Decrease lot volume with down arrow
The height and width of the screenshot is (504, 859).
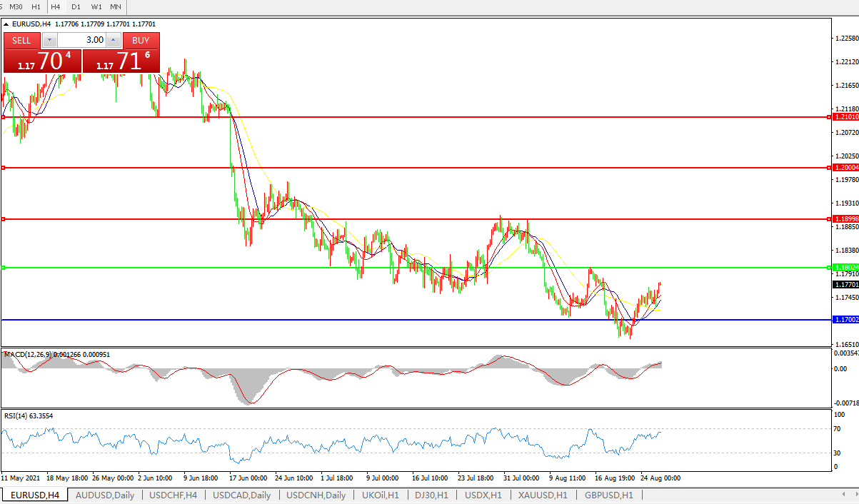pos(49,40)
